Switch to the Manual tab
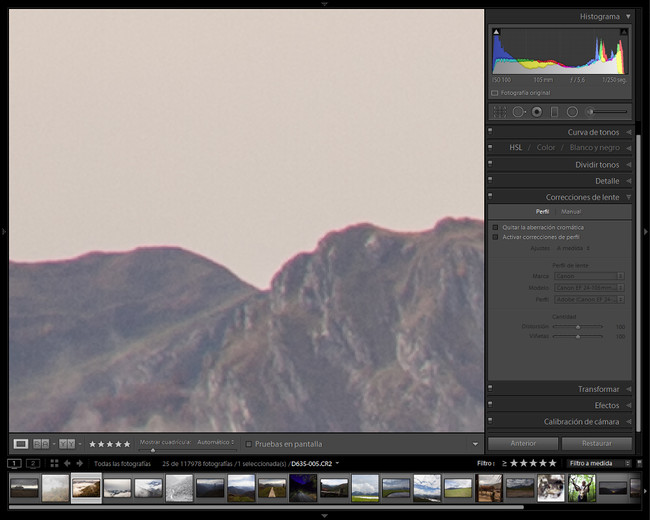Image resolution: width=650 pixels, height=520 pixels. point(571,211)
